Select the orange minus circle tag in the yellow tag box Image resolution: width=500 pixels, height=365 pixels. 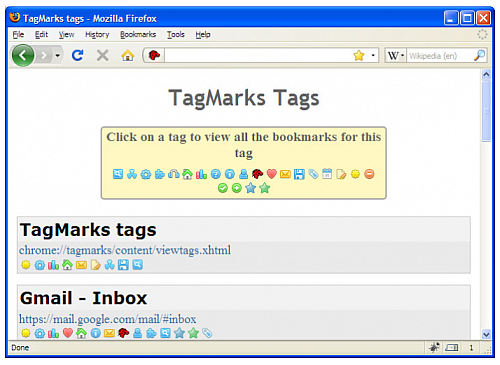point(369,174)
